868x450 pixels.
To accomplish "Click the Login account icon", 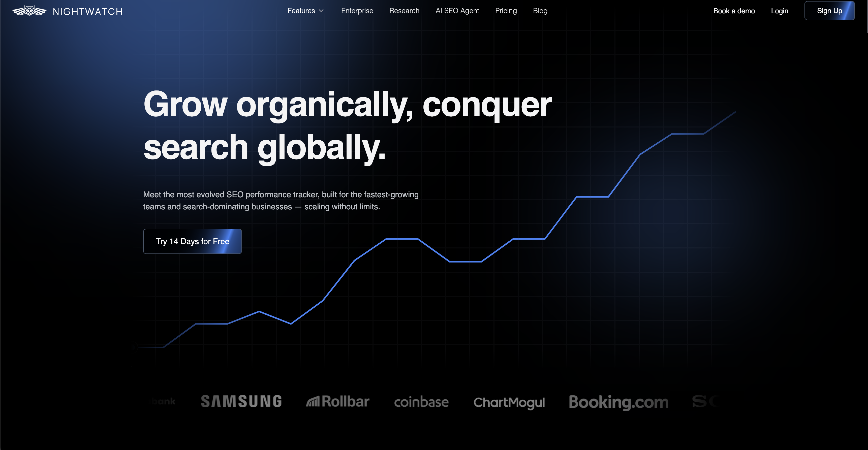I will pos(780,10).
